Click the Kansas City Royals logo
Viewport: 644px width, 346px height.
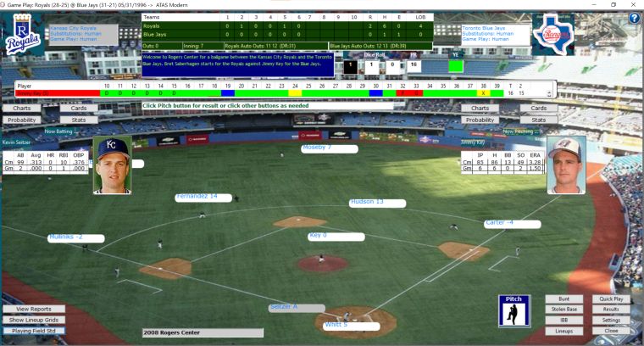click(22, 35)
